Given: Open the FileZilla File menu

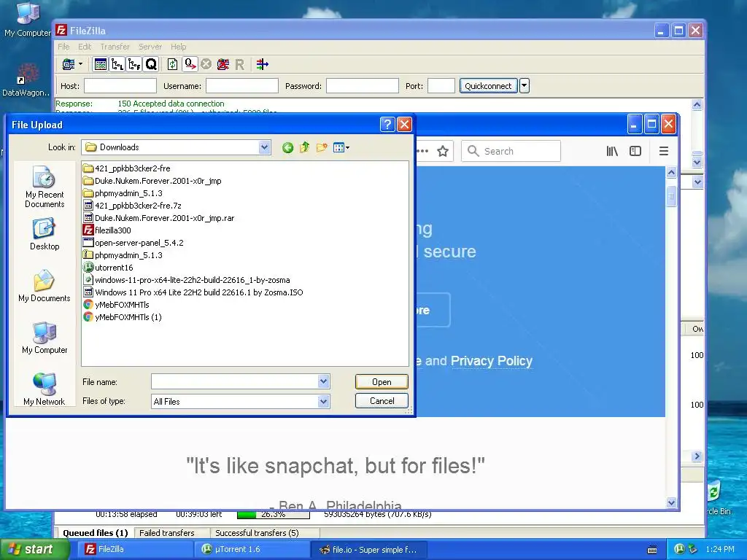Looking at the screenshot, I should tap(63, 47).
